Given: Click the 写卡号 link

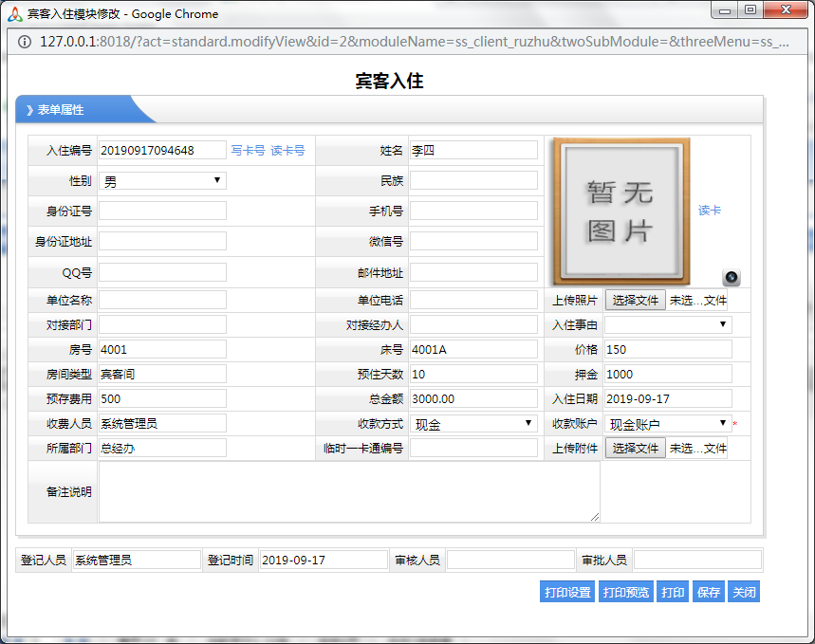Looking at the screenshot, I should coord(248,151).
